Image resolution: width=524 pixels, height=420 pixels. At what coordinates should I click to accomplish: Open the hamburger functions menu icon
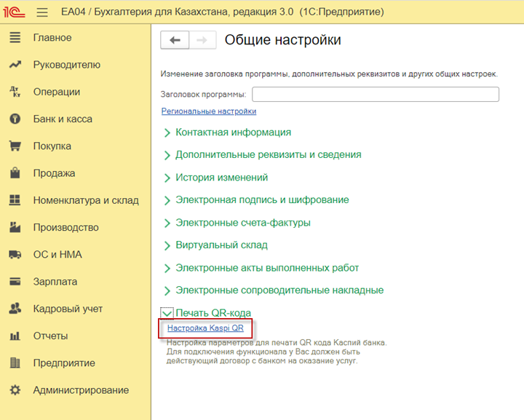42,12
